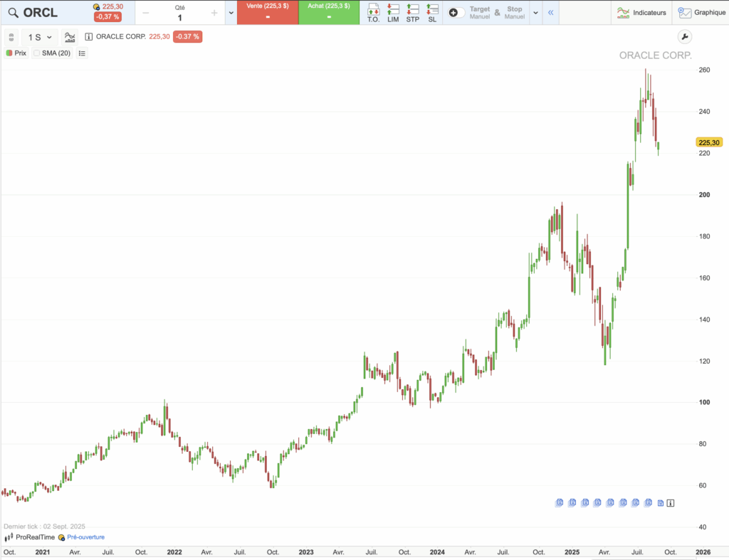This screenshot has height=560, width=729.
Task: Select the STP stop order icon
Action: point(411,12)
